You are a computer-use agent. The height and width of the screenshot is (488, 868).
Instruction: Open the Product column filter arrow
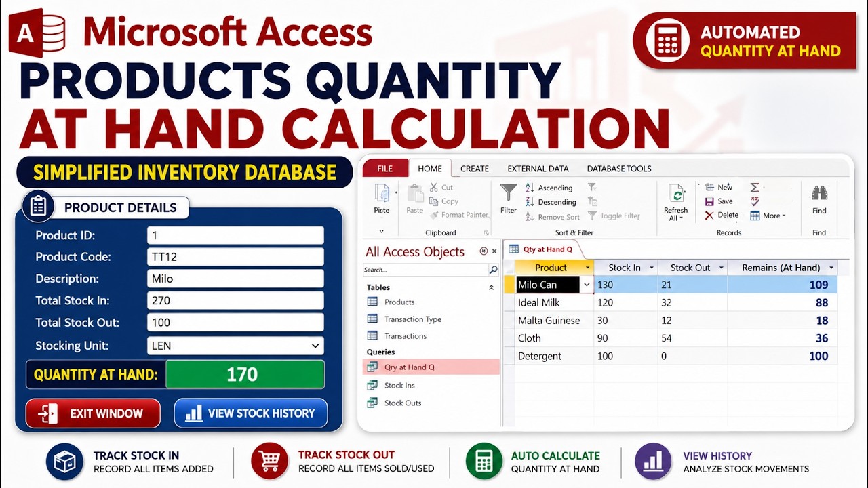click(x=587, y=268)
